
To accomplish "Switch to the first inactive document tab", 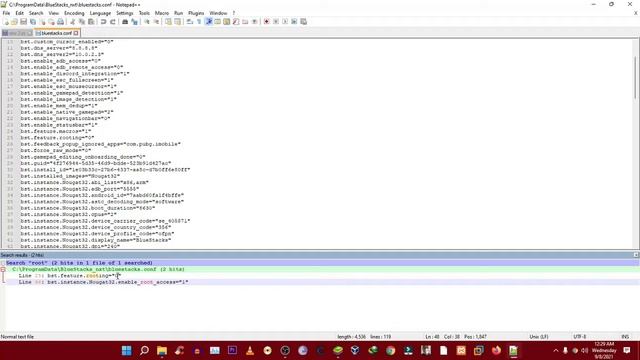I will 17,33.
